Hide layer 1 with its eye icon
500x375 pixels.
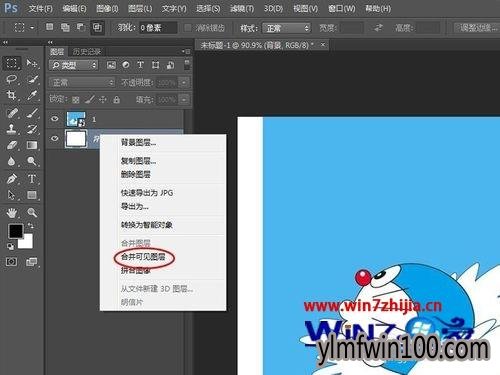[x=55, y=119]
